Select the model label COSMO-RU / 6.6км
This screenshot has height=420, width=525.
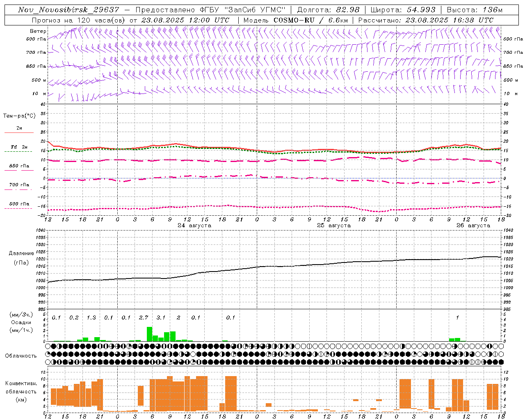[x=311, y=20]
